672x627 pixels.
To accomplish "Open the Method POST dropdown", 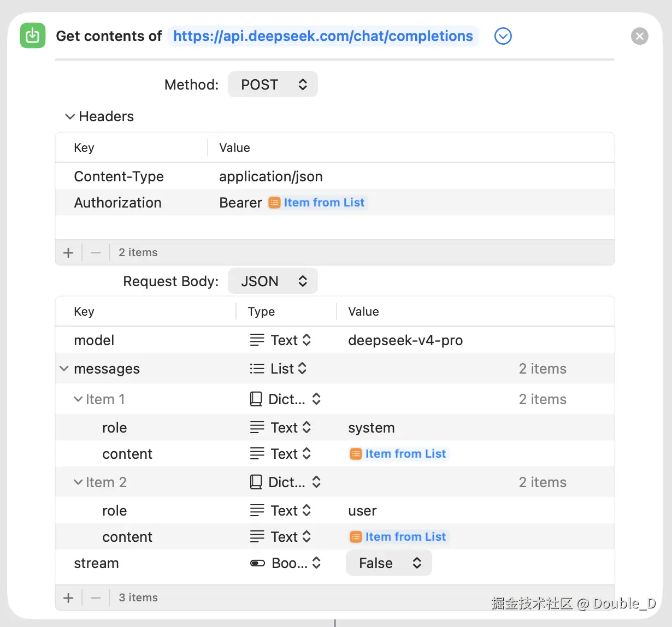I will click(x=273, y=85).
